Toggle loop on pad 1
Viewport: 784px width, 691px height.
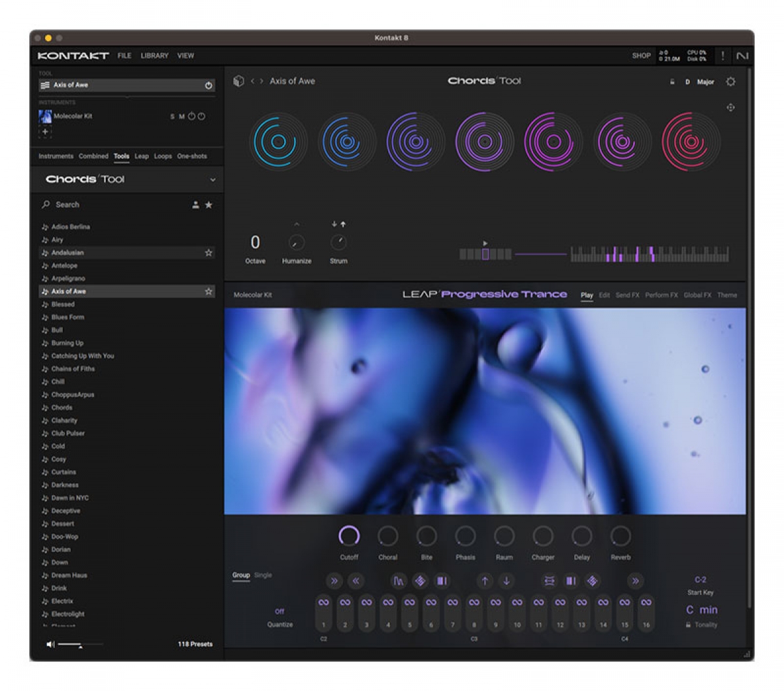pyautogui.click(x=323, y=602)
